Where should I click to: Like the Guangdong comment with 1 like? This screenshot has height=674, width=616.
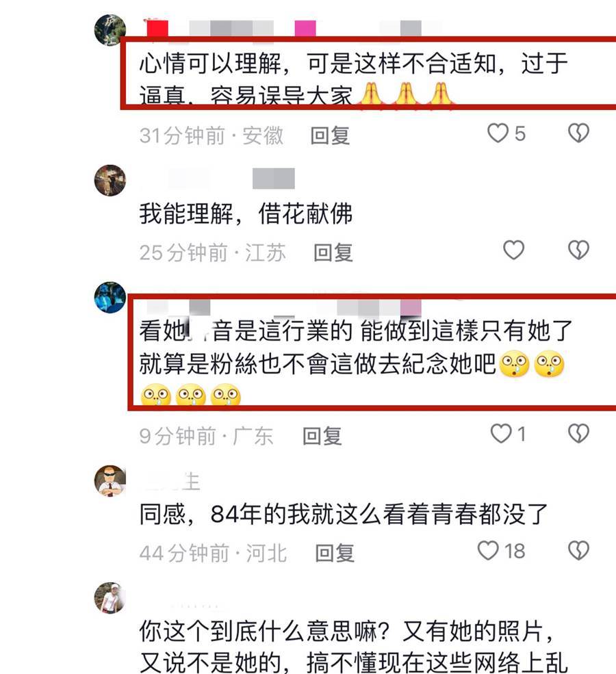tap(501, 433)
